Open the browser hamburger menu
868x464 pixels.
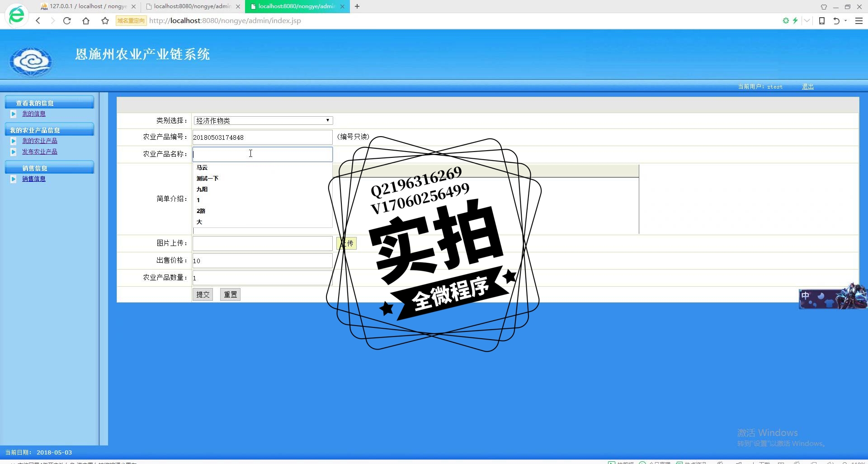(x=859, y=20)
